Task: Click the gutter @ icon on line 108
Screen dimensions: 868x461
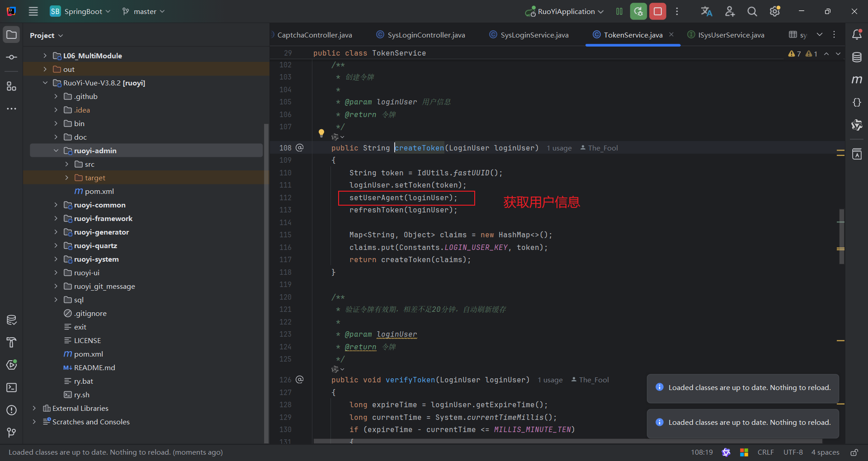Action: tap(300, 147)
